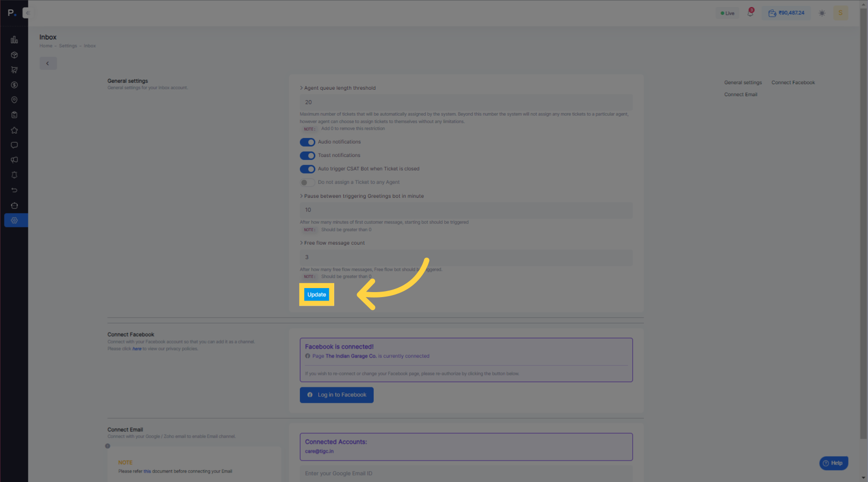
Task: Toggle Audio notifications switch
Action: click(x=307, y=142)
